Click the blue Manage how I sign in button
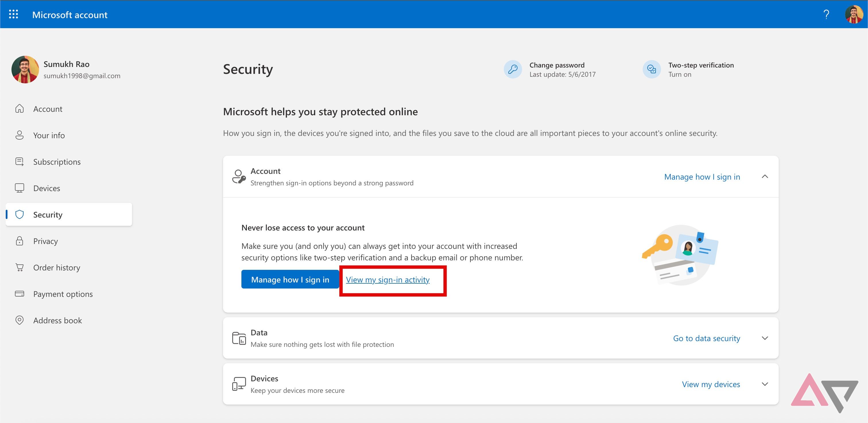 pos(290,279)
